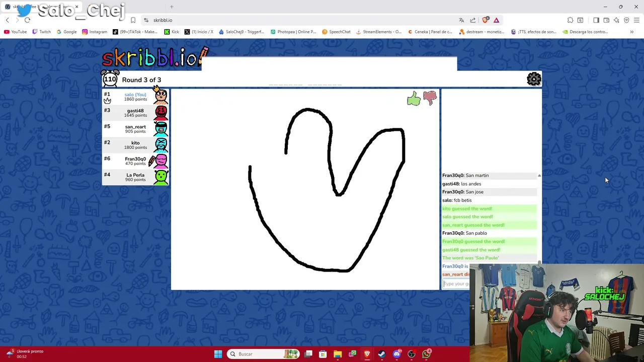The image size is (644, 362).
Task: Click 'Fran3q0: San martin' chat message
Action: point(465,175)
